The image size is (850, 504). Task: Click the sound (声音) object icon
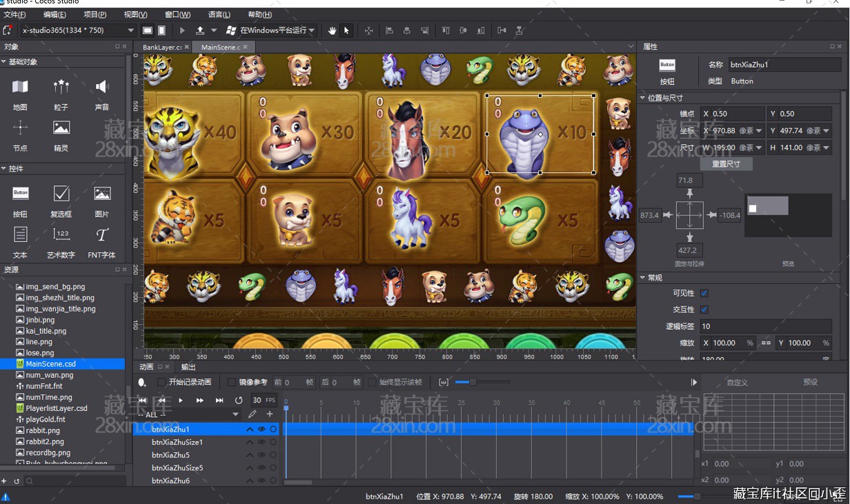pos(102,87)
